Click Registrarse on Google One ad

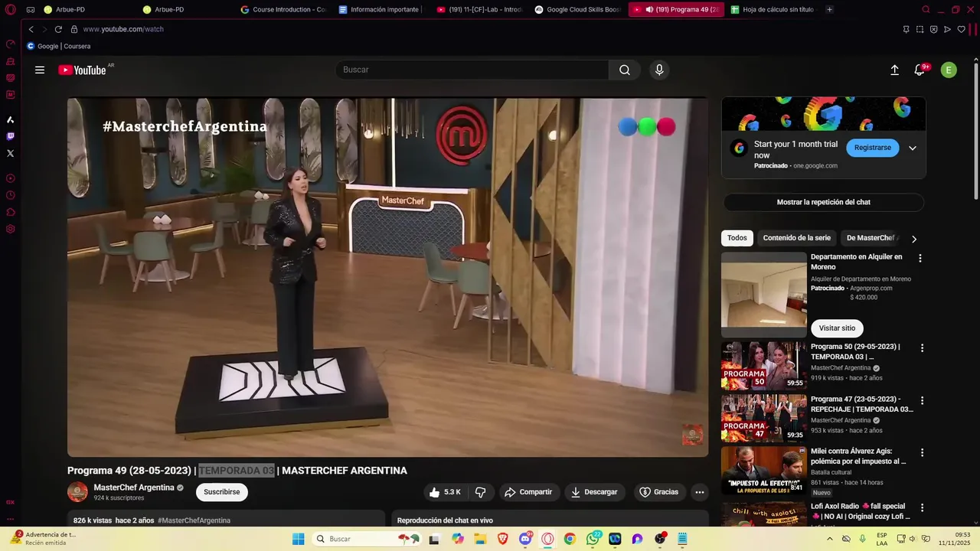click(873, 148)
